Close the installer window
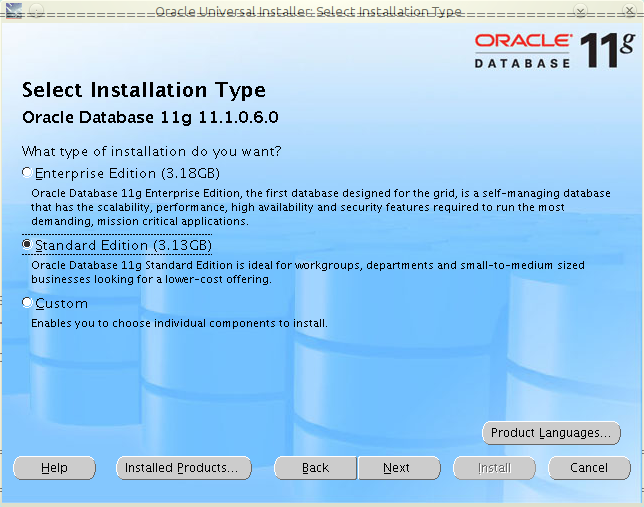 (x=629, y=10)
